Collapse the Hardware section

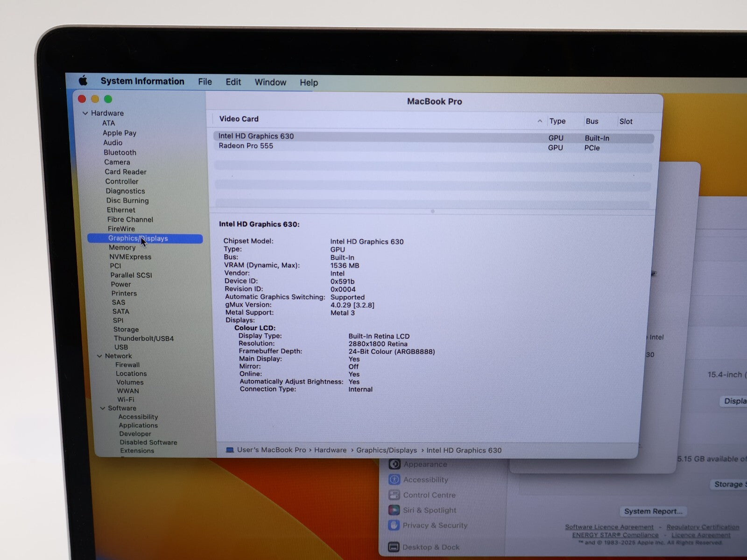[x=85, y=113]
